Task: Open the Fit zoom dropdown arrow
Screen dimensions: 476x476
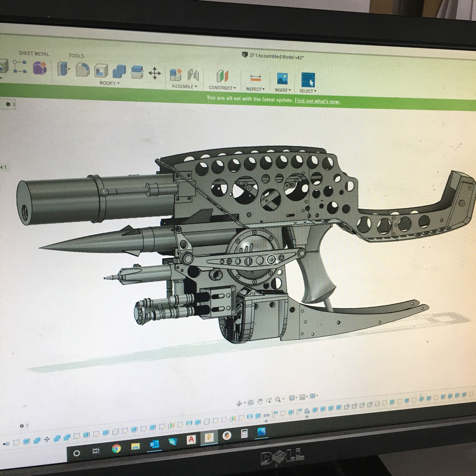Action: point(283,399)
